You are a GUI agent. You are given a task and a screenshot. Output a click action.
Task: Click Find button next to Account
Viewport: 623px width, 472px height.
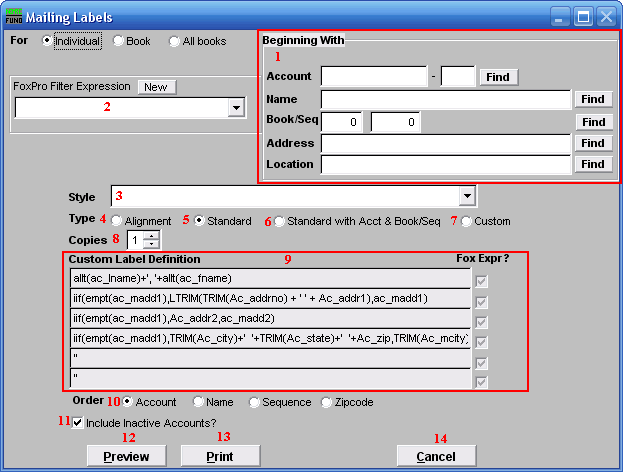pyautogui.click(x=497, y=76)
